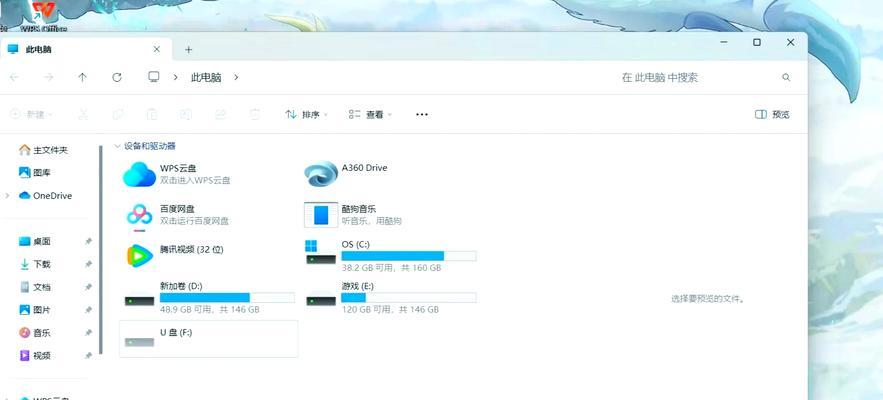This screenshot has height=400, width=883.
Task: Open the 图库 sidebar item
Action: click(35, 172)
